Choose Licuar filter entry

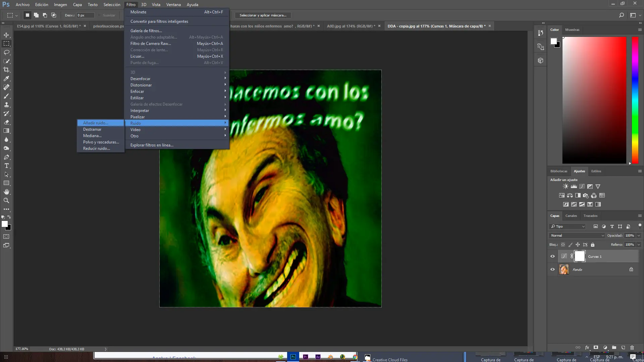click(x=177, y=56)
